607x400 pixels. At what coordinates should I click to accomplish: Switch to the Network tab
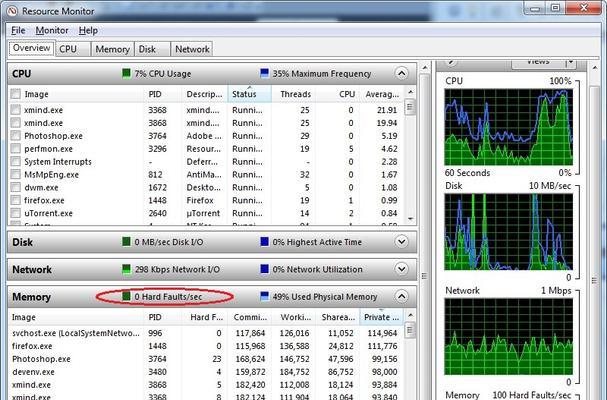192,49
